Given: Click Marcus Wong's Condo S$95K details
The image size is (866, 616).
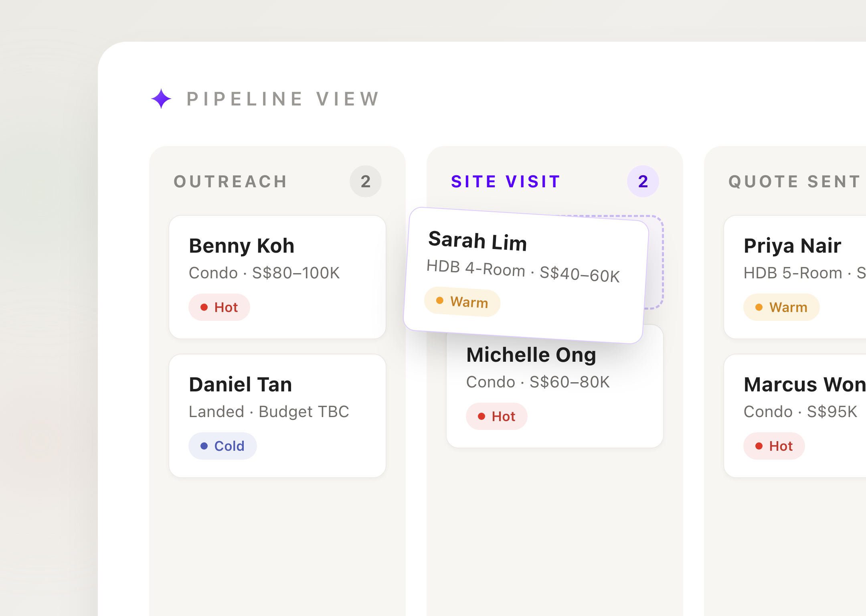Looking at the screenshot, I should point(800,411).
